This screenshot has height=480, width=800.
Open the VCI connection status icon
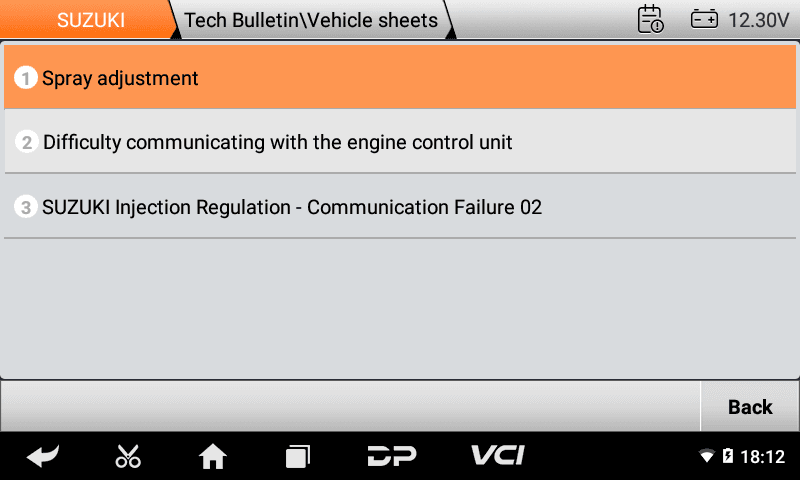[x=497, y=455]
